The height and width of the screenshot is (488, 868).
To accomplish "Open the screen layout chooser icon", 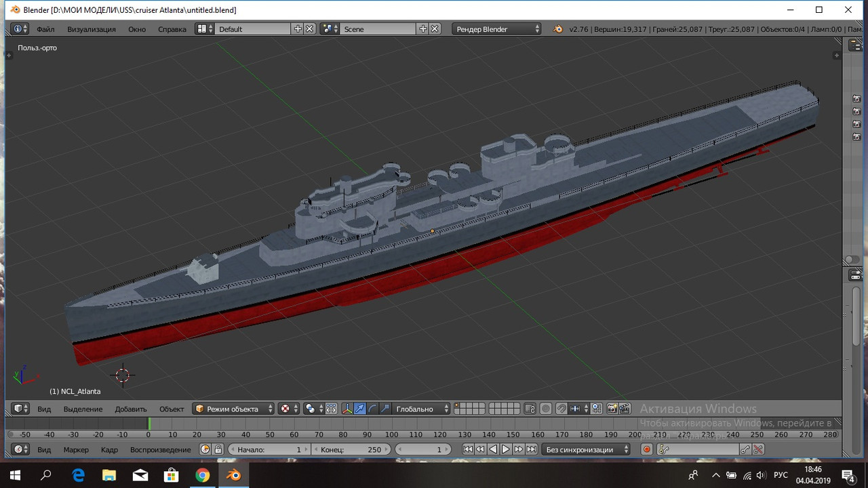I will click(x=204, y=29).
